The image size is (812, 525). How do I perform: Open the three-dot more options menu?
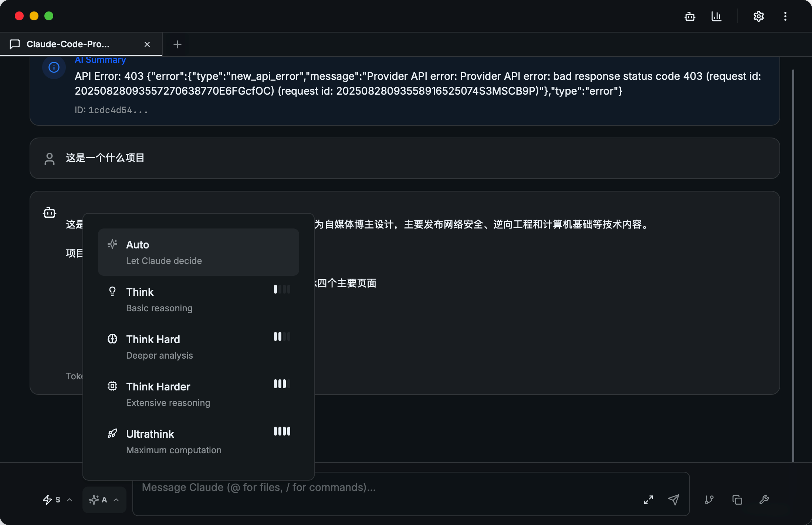(x=785, y=16)
